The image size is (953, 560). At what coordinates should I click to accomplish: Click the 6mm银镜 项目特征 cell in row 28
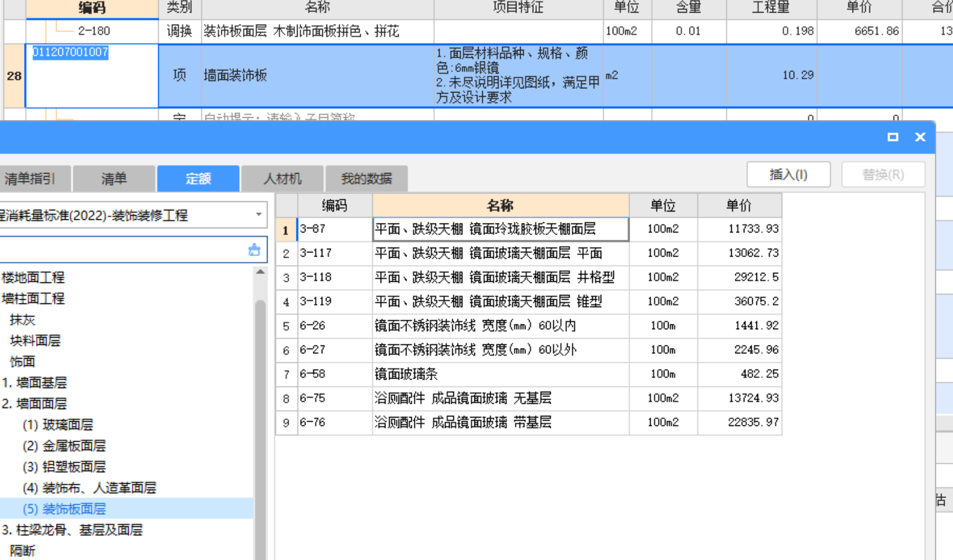[518, 76]
